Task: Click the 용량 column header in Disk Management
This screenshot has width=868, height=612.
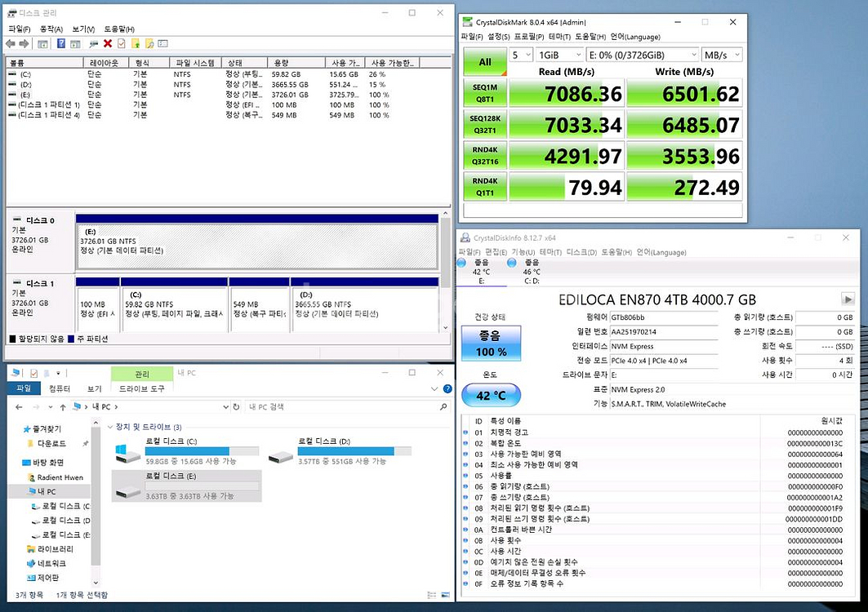Action: [x=296, y=63]
